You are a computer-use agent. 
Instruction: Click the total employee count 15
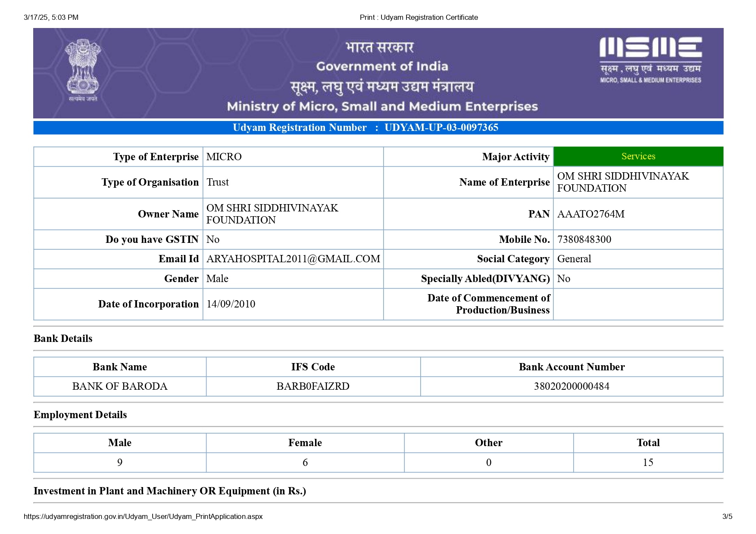click(648, 463)
